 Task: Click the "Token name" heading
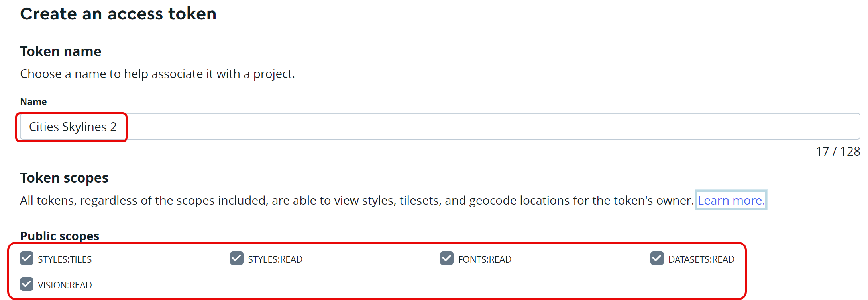[x=61, y=51]
